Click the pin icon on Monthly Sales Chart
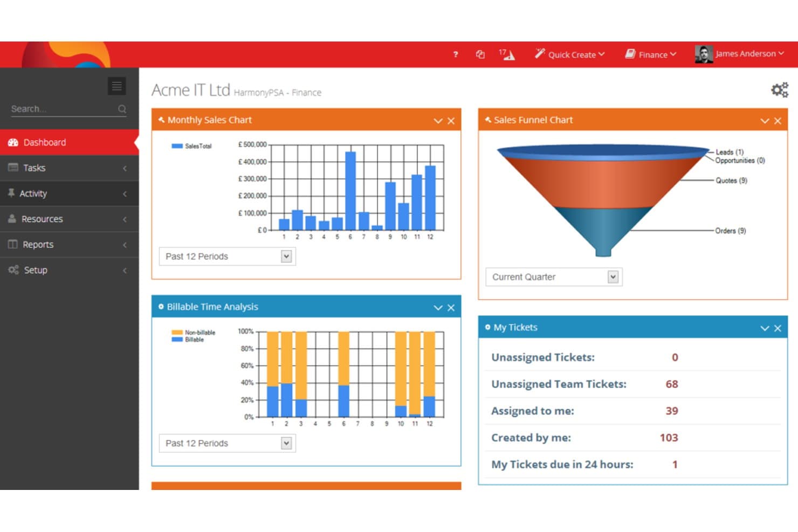 tap(161, 120)
